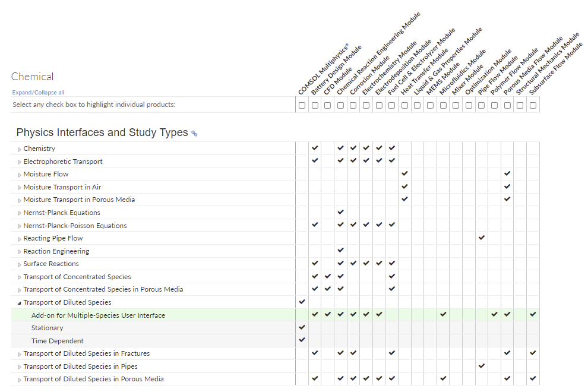Click Add-on for Multiple-Species User Interface row
This screenshot has height=392, width=588.
[x=98, y=315]
